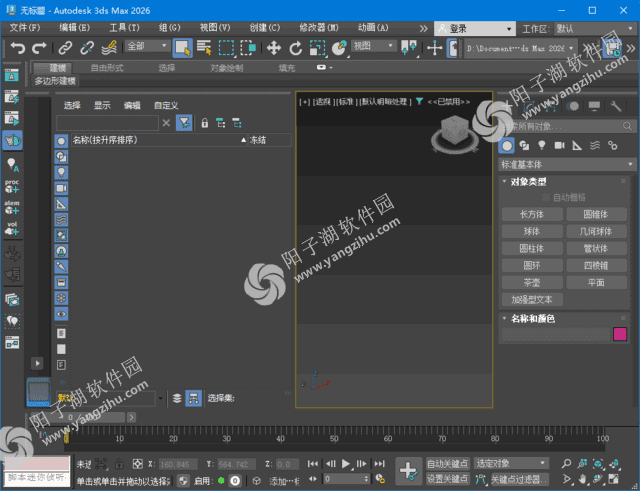Viewport: 640px width, 491px height.
Task: Enable the 自动栅格 checkbox
Action: 545,198
